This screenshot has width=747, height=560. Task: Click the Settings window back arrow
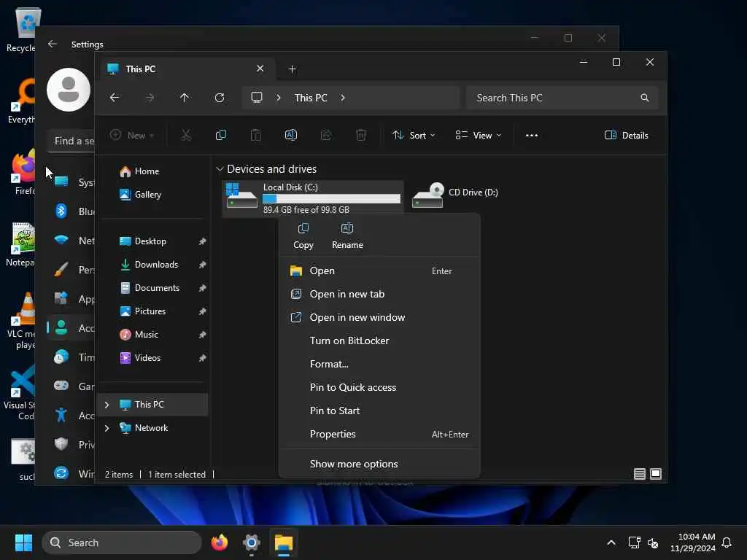pos(53,44)
